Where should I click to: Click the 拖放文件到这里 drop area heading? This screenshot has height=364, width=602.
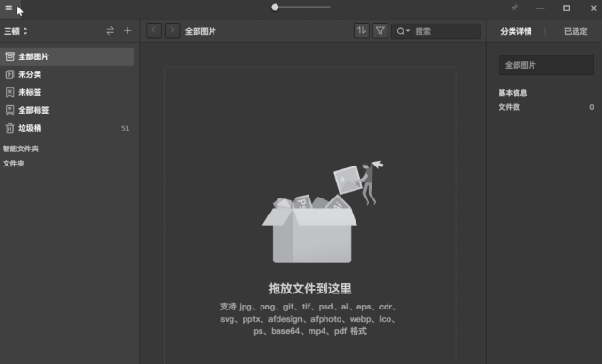309,289
